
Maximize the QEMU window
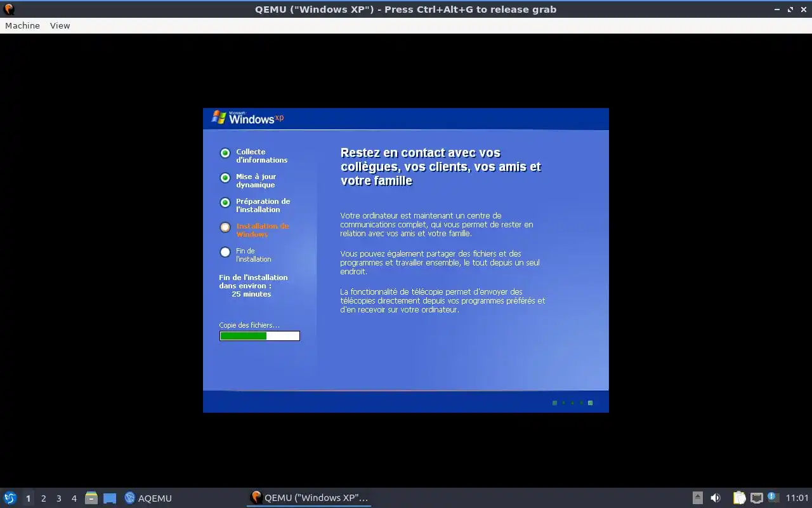(790, 10)
